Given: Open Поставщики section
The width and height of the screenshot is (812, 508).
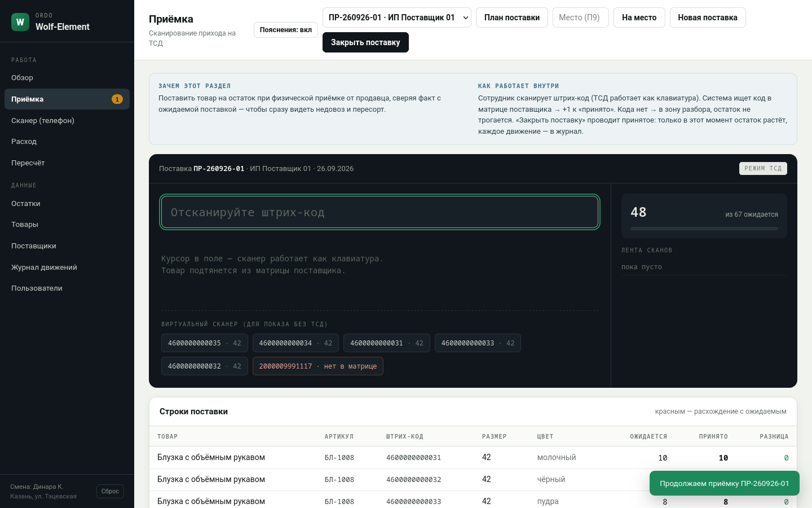Looking at the screenshot, I should click(x=67, y=246).
